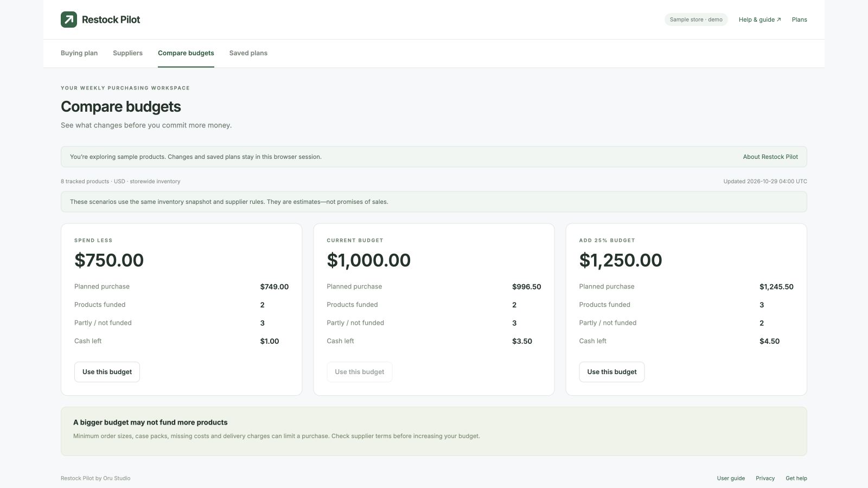Use the $1,250.00 Add 25% budget
Viewport: 868px width, 488px height.
coord(612,372)
